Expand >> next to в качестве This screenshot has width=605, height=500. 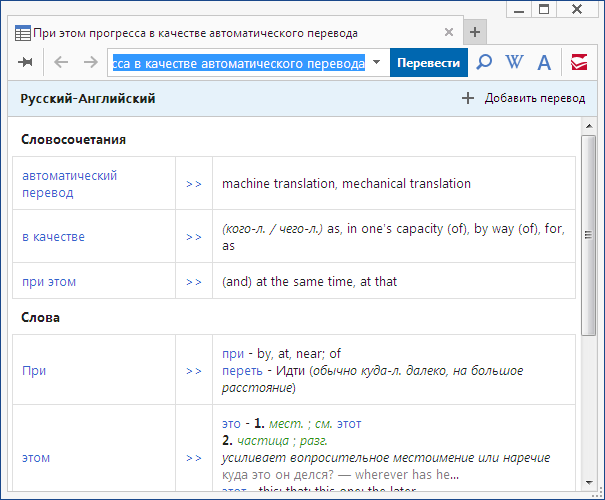click(x=194, y=237)
